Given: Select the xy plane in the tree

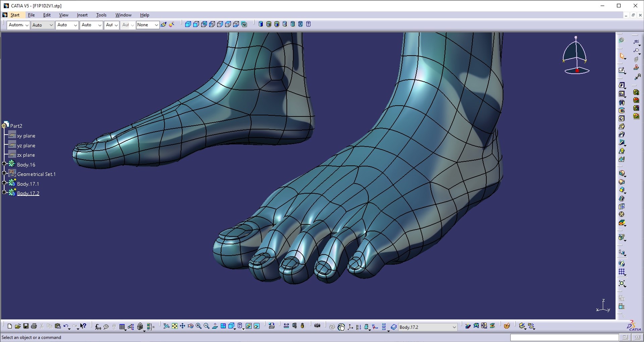Looking at the screenshot, I should [x=26, y=136].
